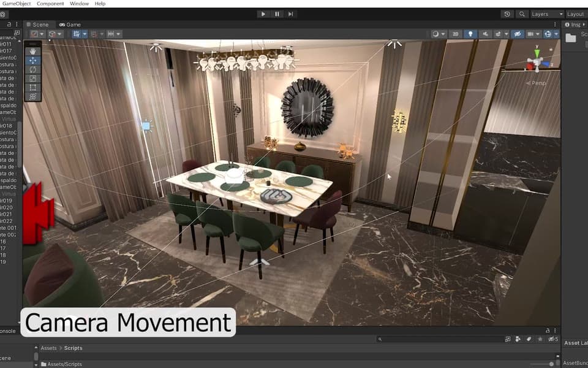Select the Hand (view) tool
588x368 pixels.
point(33,52)
